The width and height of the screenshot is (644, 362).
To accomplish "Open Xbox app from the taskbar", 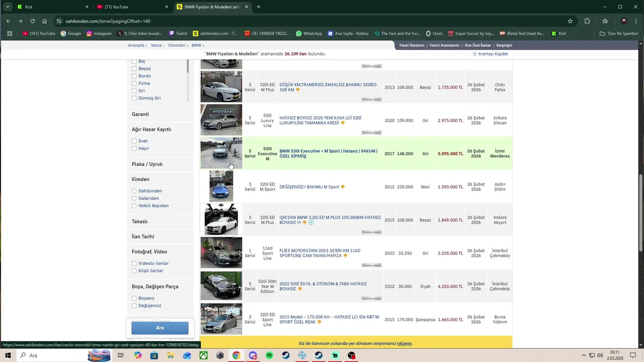I will point(203,355).
